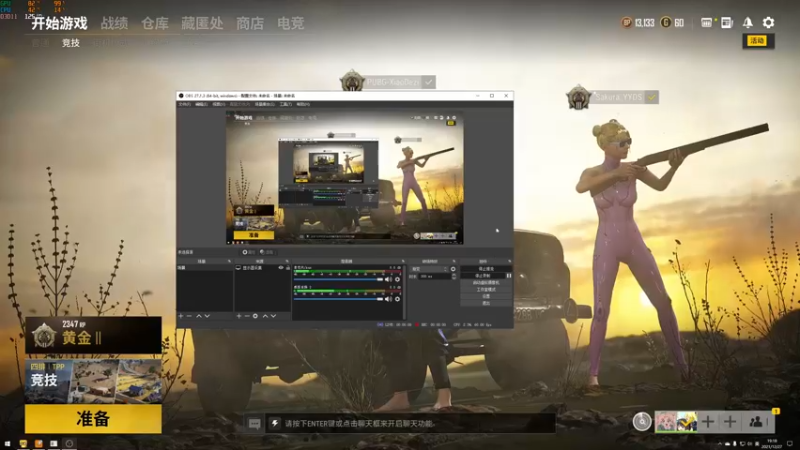Go to the 藏匿处 tab
800x450 pixels.
coord(202,23)
